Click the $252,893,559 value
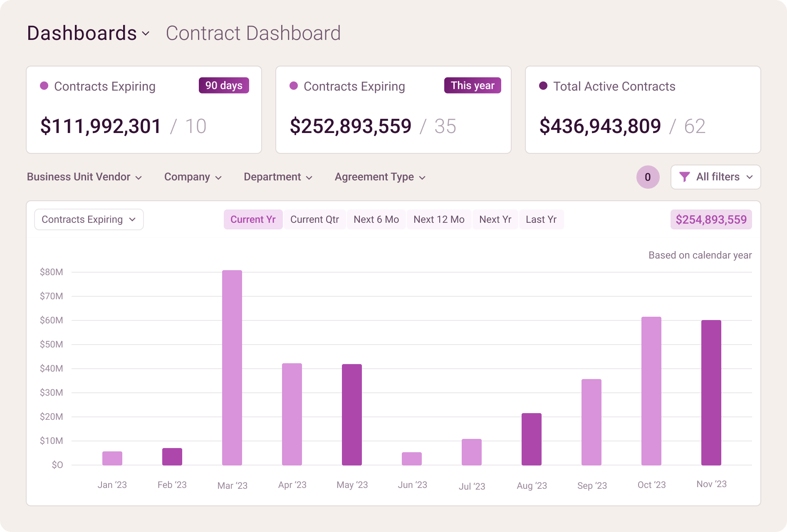Viewport: 787px width, 532px height. (x=351, y=126)
